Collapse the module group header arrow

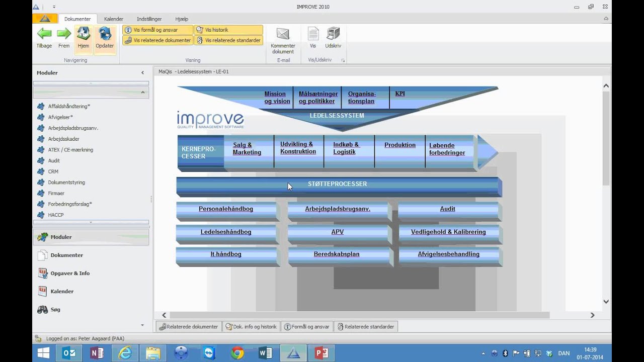pyautogui.click(x=142, y=93)
